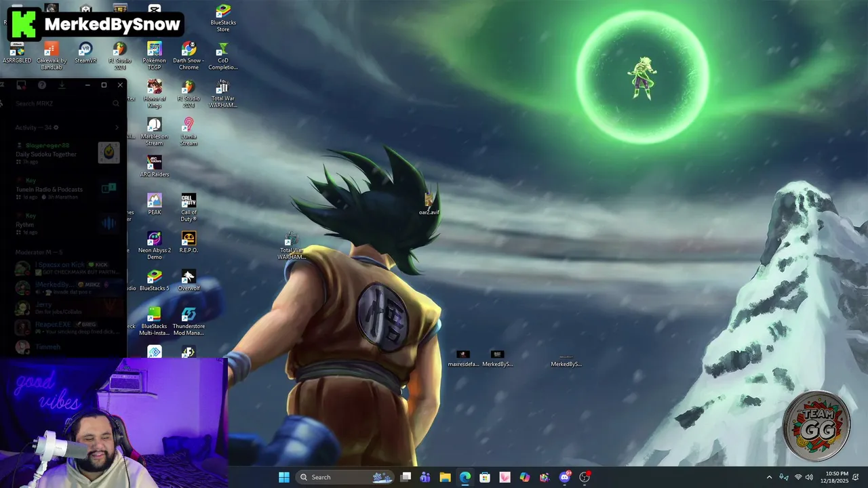Image resolution: width=868 pixels, height=488 pixels.
Task: Open the Windows Start menu
Action: click(284, 477)
